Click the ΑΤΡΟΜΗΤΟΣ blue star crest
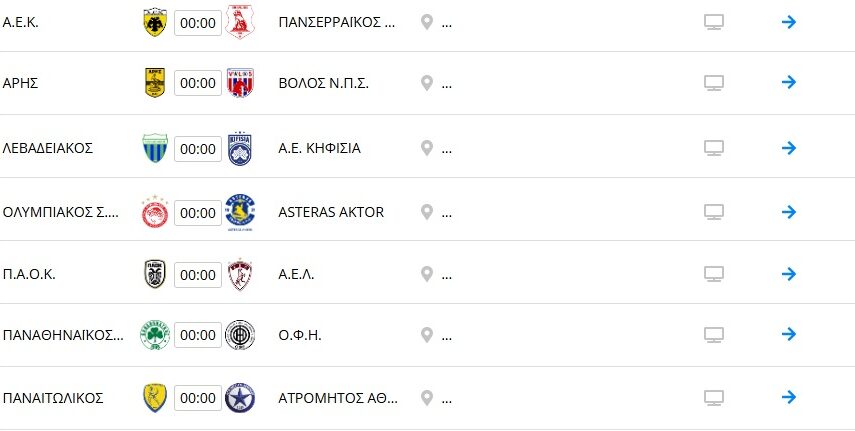 click(x=240, y=397)
